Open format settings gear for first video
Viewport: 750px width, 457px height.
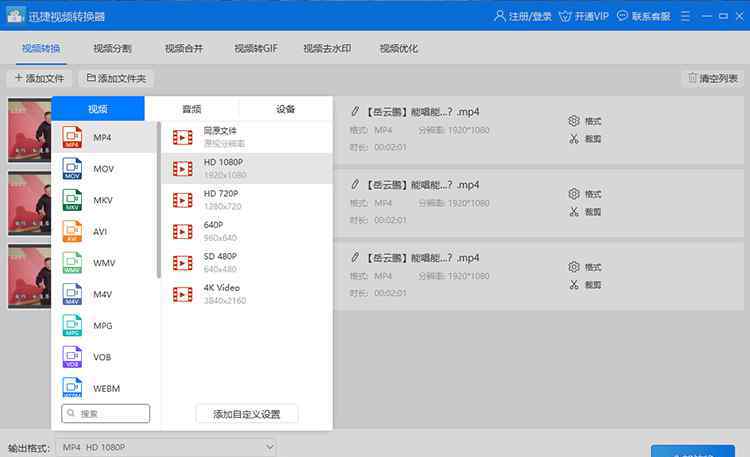[574, 121]
